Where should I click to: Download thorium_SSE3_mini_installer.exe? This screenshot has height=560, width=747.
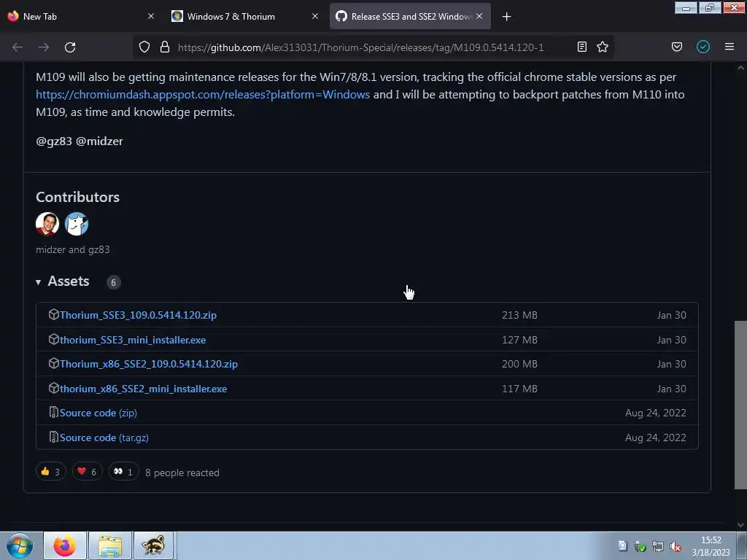coord(133,340)
